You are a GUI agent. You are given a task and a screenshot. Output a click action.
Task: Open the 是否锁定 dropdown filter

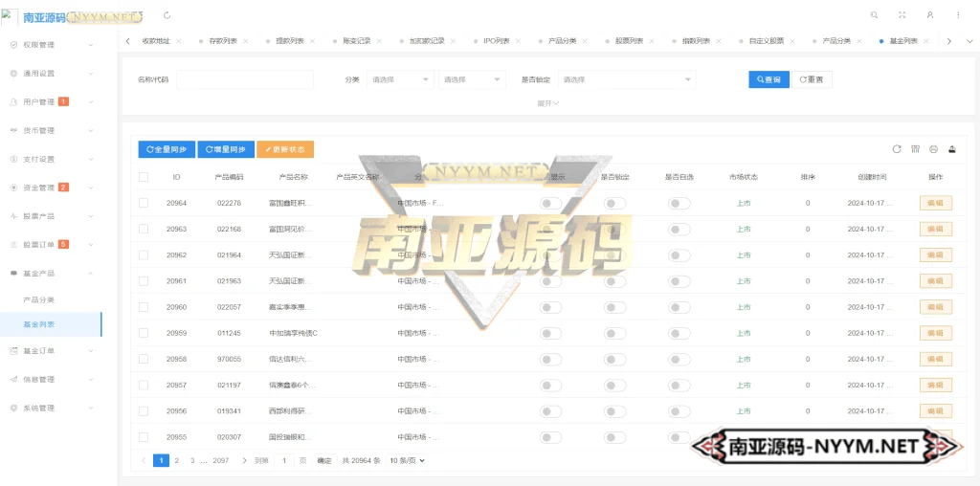[627, 79]
